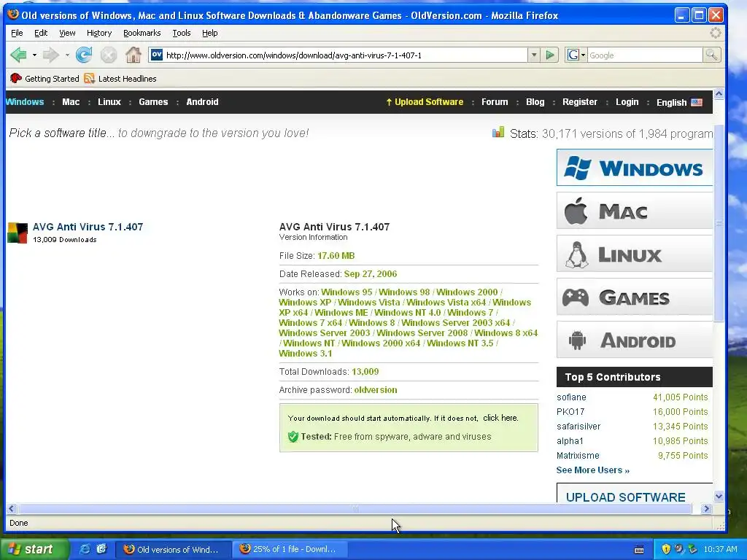
Task: Go to the Mac section in site nav
Action: coord(71,102)
